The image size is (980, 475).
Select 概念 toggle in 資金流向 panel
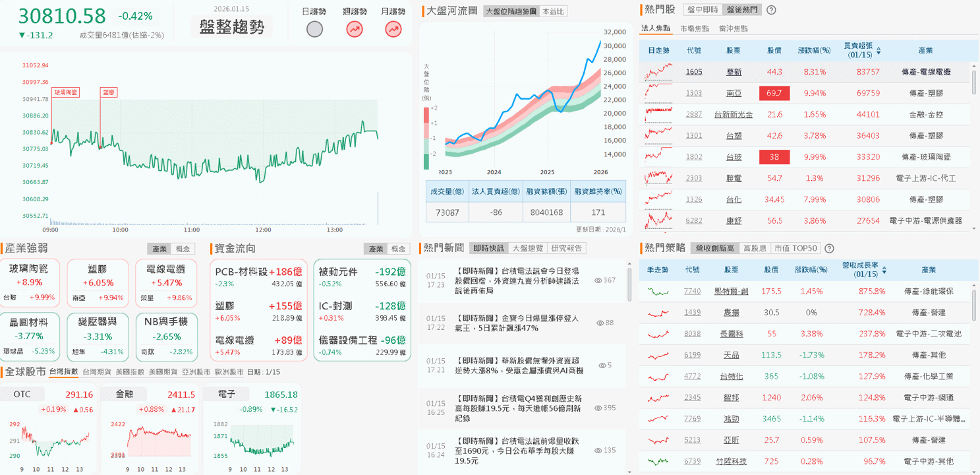399,249
